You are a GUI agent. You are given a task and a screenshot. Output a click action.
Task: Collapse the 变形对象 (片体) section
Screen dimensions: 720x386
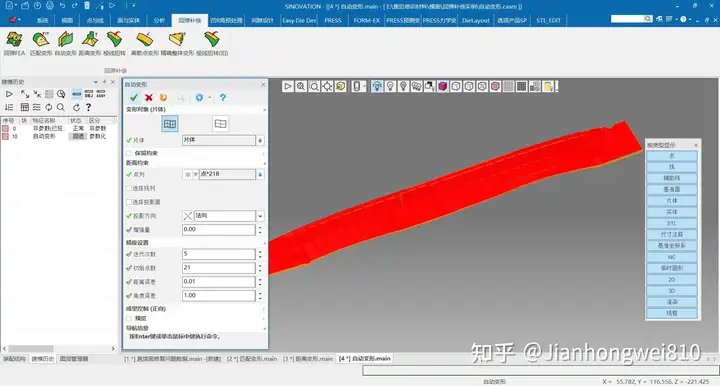264,110
